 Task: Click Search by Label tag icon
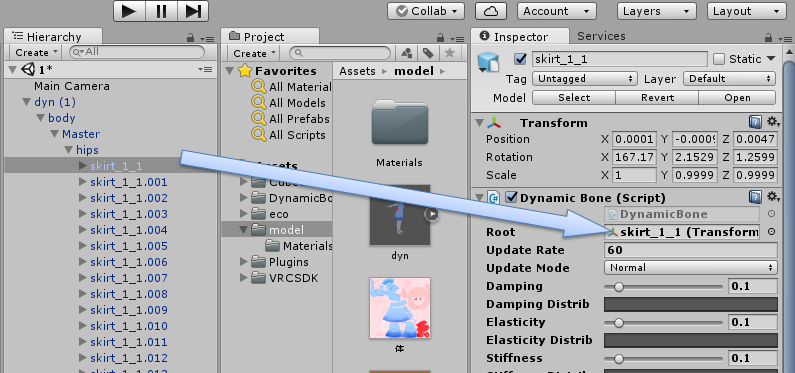(x=428, y=53)
